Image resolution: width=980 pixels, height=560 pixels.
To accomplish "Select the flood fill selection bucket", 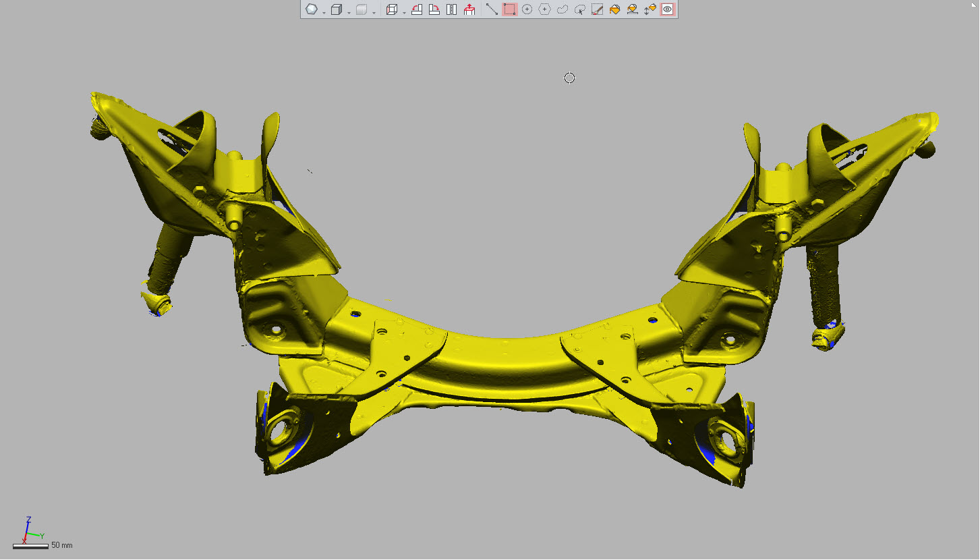I will pyautogui.click(x=615, y=9).
